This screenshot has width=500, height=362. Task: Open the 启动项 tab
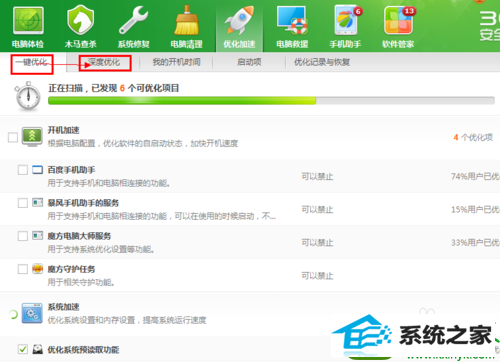click(x=249, y=62)
